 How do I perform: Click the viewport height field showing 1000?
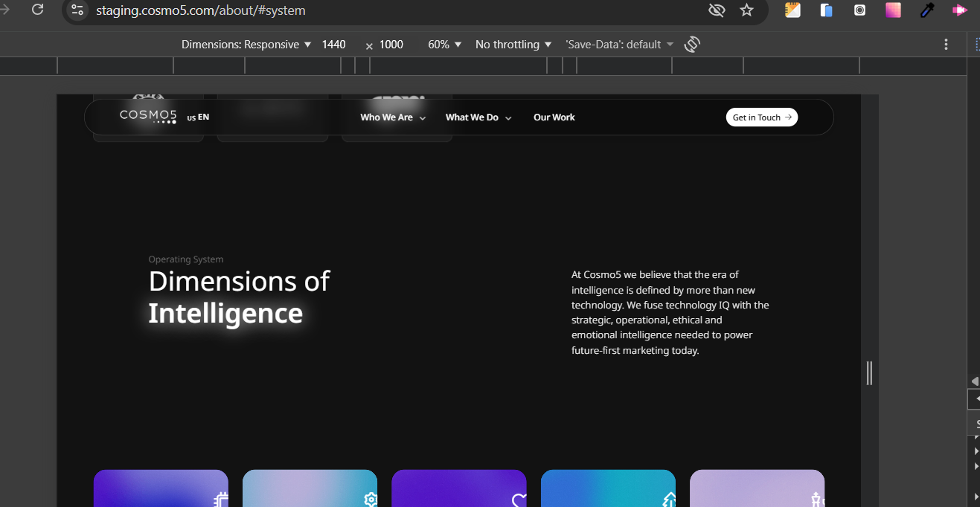(x=391, y=45)
